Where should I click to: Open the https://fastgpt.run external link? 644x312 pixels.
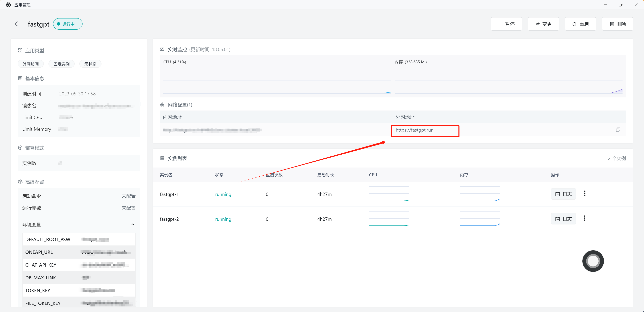[414, 130]
